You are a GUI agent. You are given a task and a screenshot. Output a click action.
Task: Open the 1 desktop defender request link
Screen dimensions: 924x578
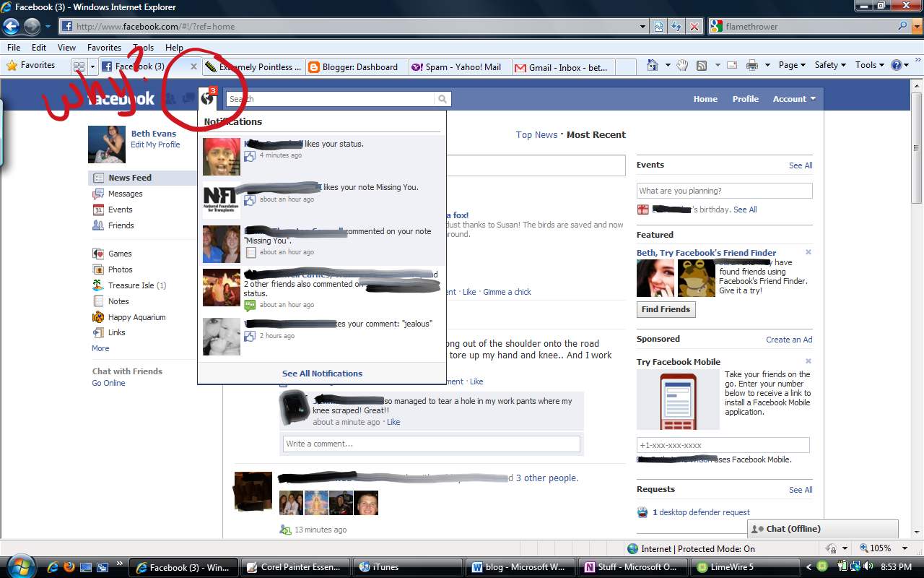click(x=701, y=512)
